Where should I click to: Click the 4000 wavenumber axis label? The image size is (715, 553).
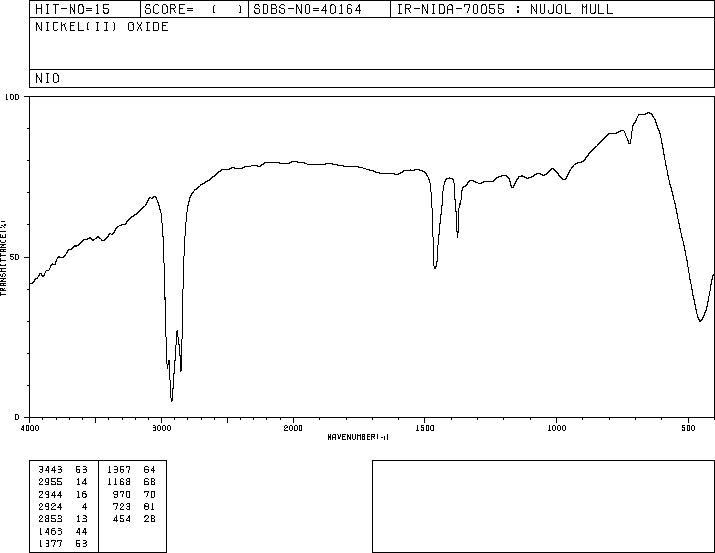(30, 428)
